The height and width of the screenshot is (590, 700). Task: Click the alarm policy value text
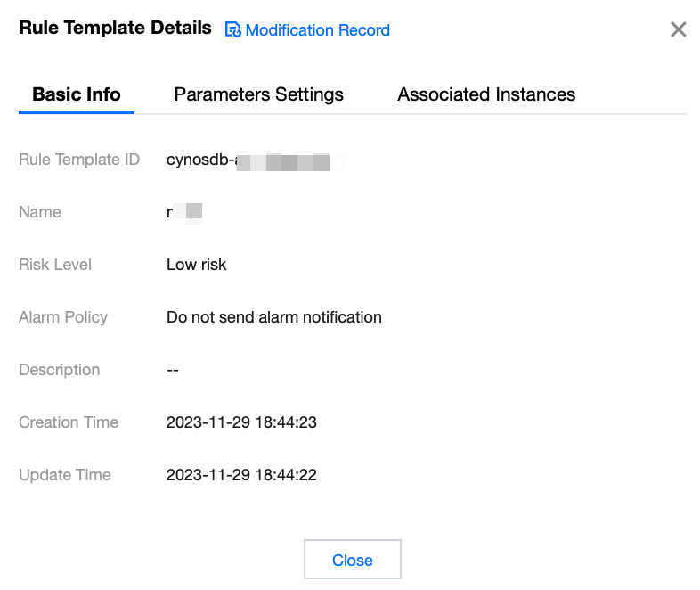(273, 317)
